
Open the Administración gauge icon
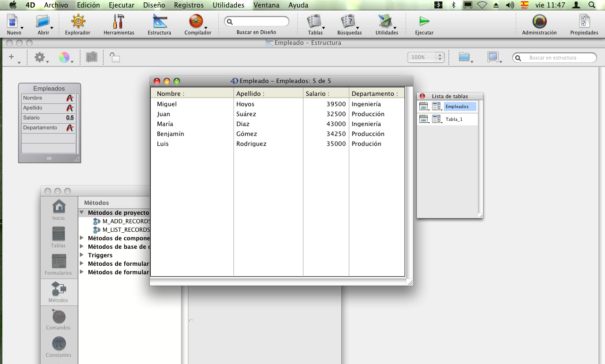pos(539,22)
